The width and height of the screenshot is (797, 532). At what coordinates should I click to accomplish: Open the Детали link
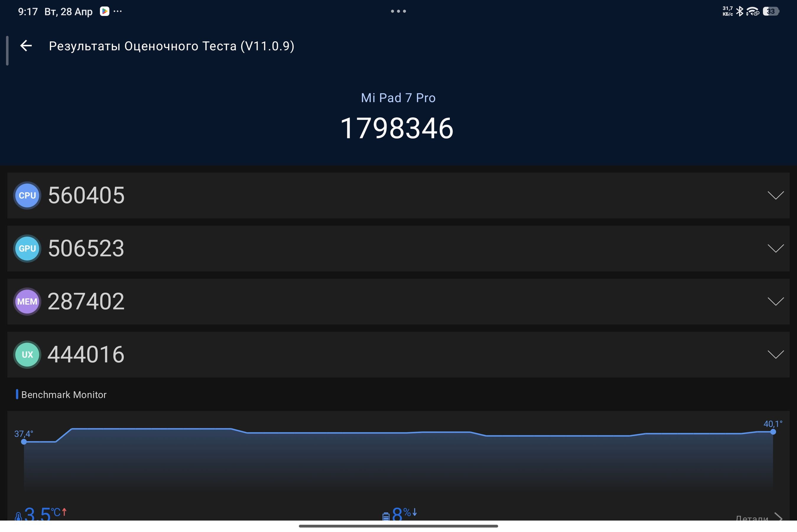click(751, 518)
